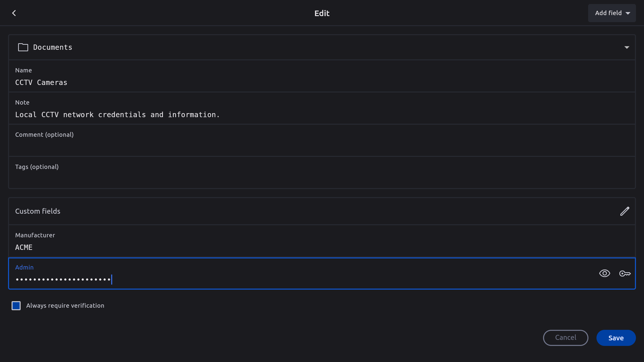Enable Always require verification checkbox
This screenshot has height=362, width=644.
(16, 306)
